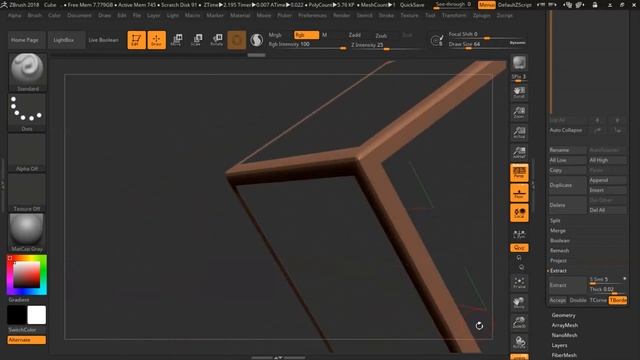Open the Preferences menu
Image resolution: width=640 pixels, height=360 pixels.
coord(313,15)
